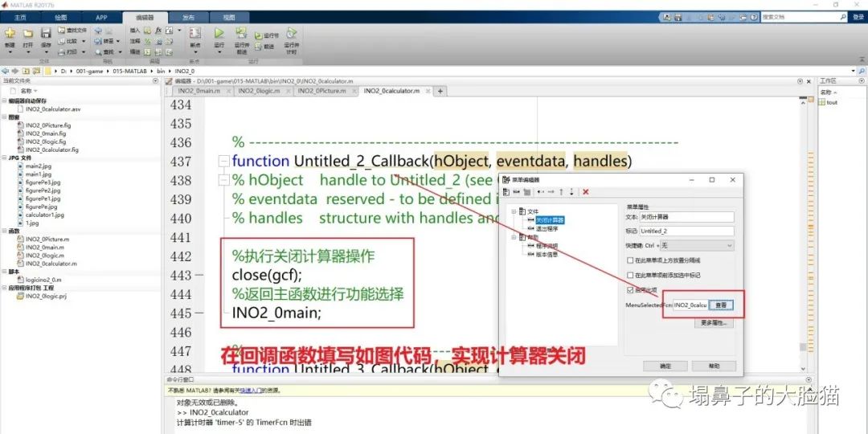Click the red delete X in Menu Editor

tap(586, 191)
